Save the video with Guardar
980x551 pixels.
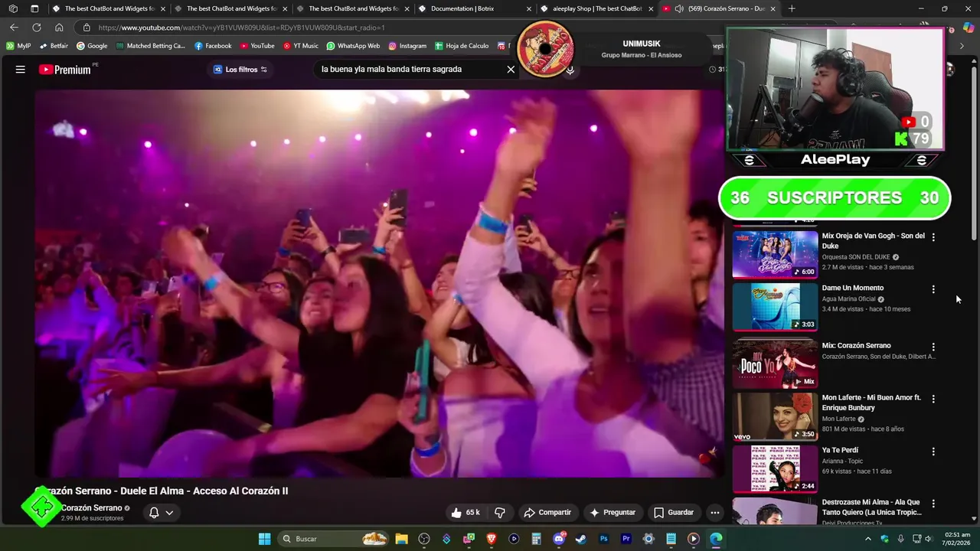pyautogui.click(x=674, y=513)
